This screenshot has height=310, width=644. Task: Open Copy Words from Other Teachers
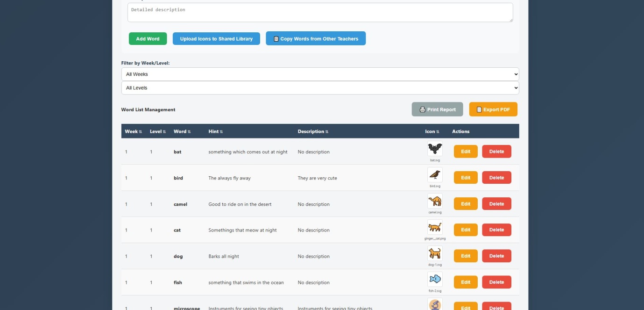click(316, 39)
